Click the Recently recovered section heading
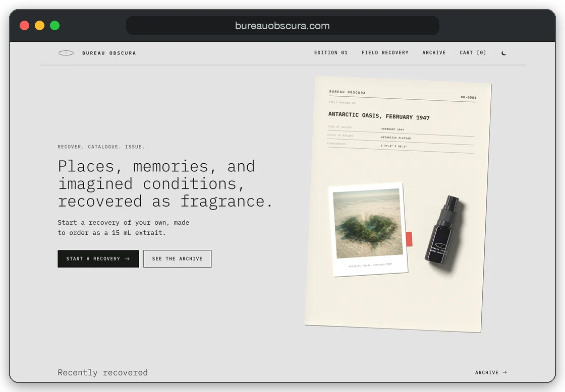The image size is (565, 392). click(x=103, y=372)
